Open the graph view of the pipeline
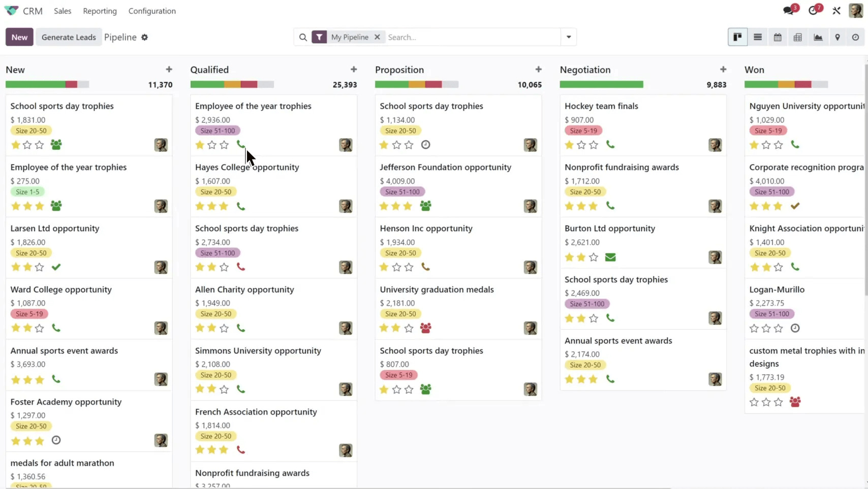Viewport: 868px width, 489px height. [818, 37]
